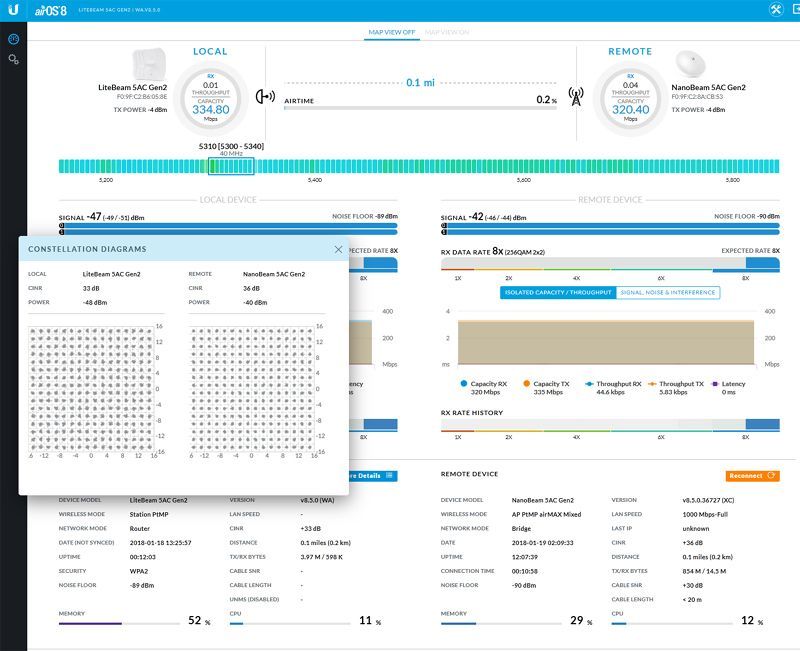Click the 5310 channel selection box on spectrum
Viewport: 800px width, 651px height.
click(x=231, y=166)
